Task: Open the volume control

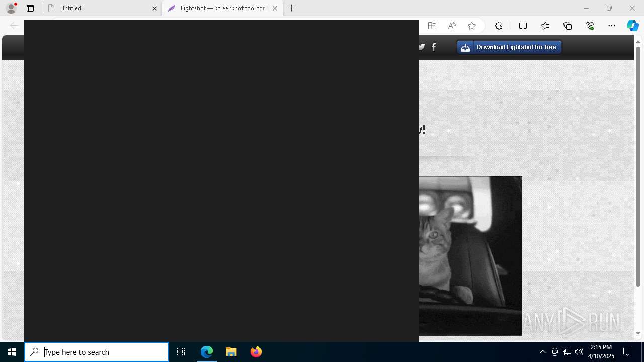Action: coord(579,352)
